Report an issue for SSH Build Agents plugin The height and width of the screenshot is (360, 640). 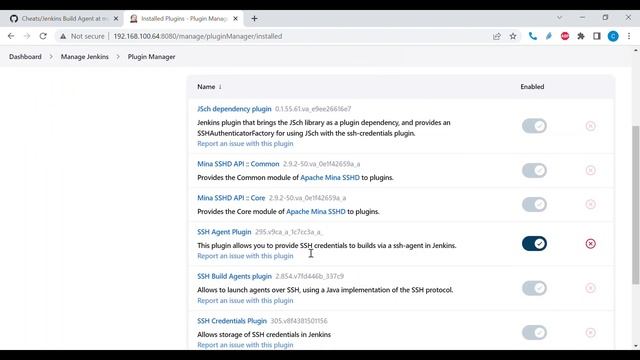click(x=245, y=300)
